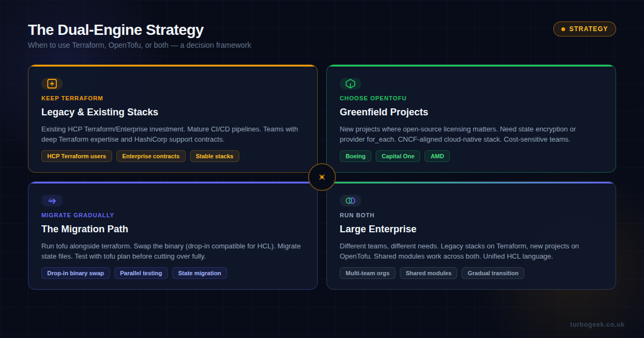Click the Shared modules tag
The height and width of the screenshot is (338, 644).
[x=428, y=273]
